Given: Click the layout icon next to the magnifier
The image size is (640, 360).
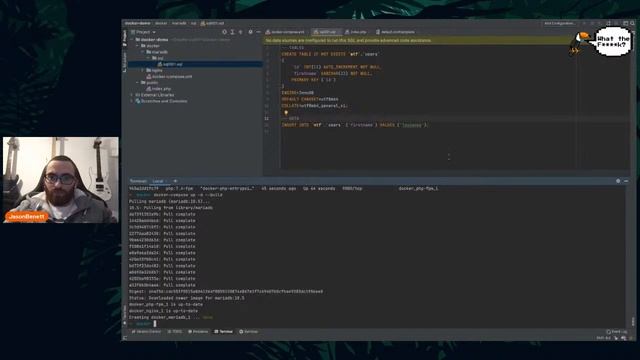Looking at the screenshot, I should pos(625,23).
